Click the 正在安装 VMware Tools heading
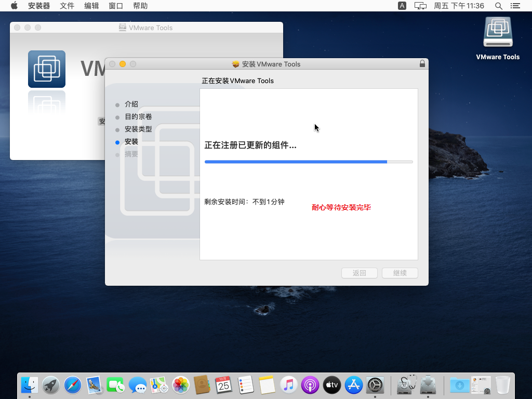The image size is (532, 399). 237,81
